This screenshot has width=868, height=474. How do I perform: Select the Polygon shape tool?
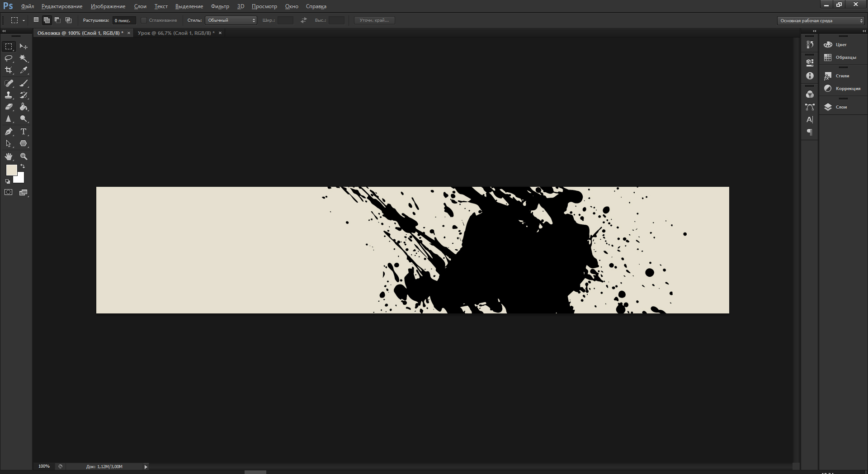point(24,143)
